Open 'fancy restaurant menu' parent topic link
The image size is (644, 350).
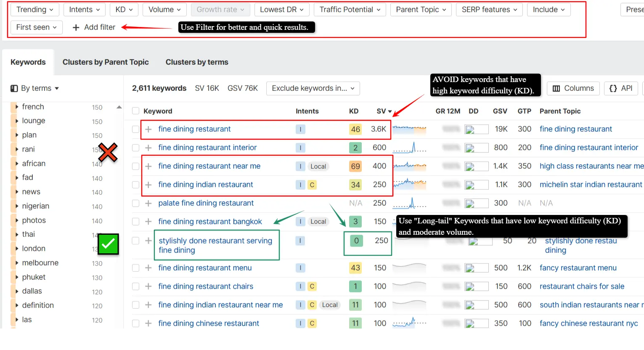[x=578, y=268]
